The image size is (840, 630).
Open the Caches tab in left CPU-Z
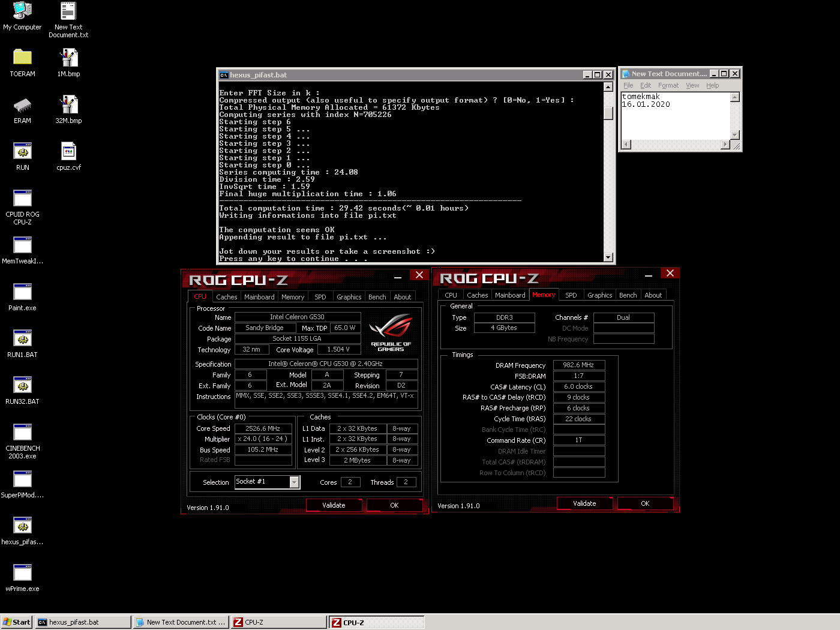pos(226,297)
